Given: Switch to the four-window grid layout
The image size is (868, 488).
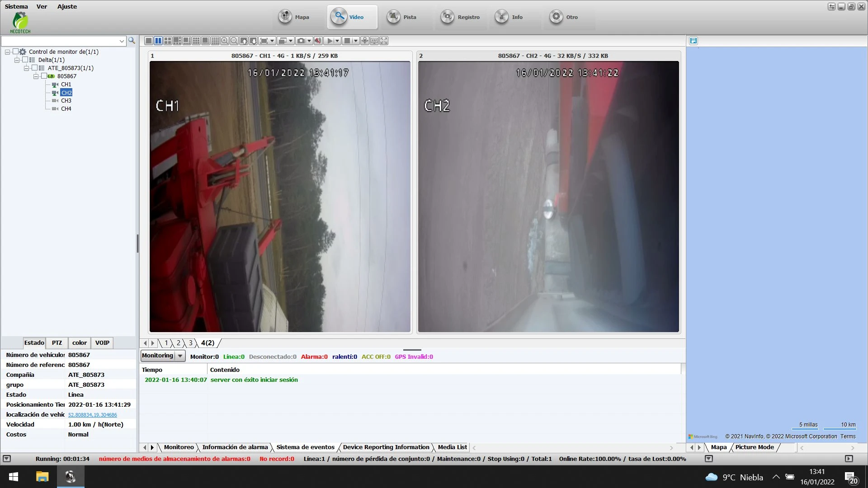Looking at the screenshot, I should (168, 41).
